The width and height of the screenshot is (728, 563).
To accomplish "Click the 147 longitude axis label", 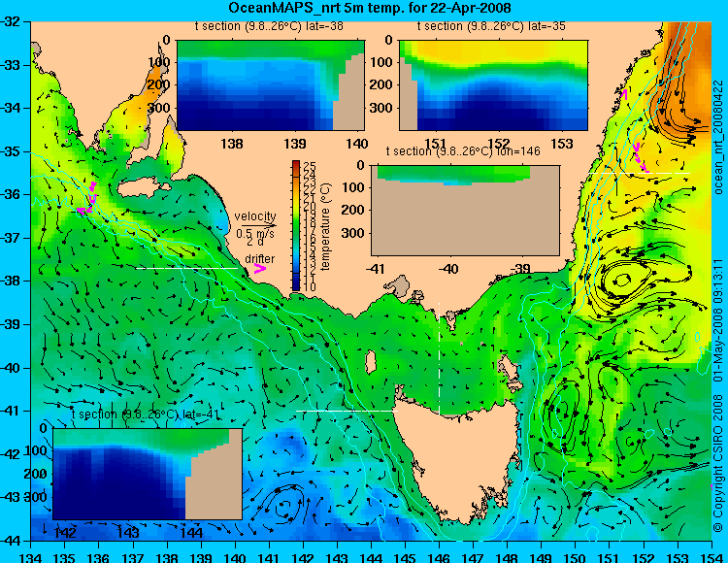I will tap(473, 556).
